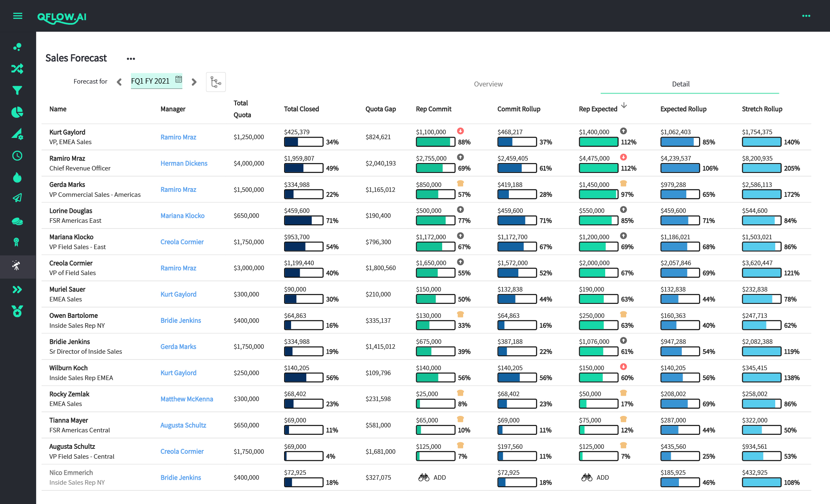Open the telescope forecast sidebar icon
Viewport: 830px width, 504px height.
point(16,266)
